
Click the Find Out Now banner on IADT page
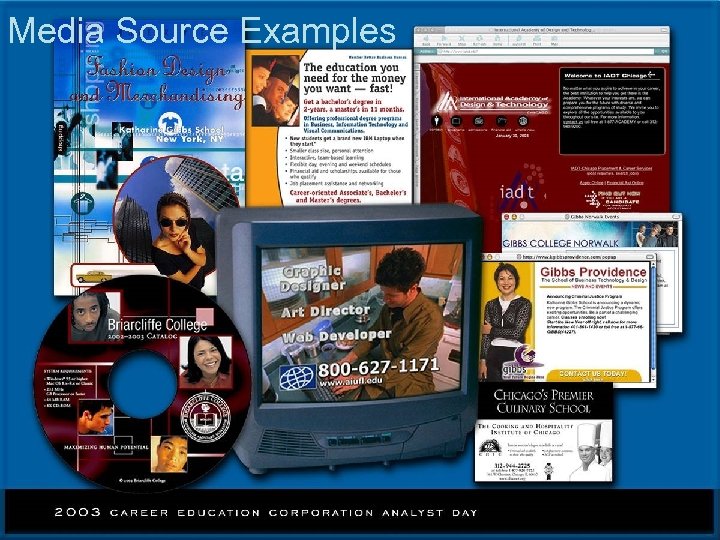pyautogui.click(x=612, y=199)
